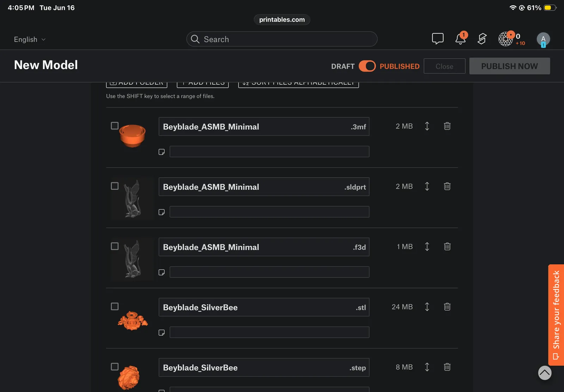Delete the Beyblade_ASMB_Minimal .f3d file
Screen dimensions: 564x392
(x=447, y=247)
